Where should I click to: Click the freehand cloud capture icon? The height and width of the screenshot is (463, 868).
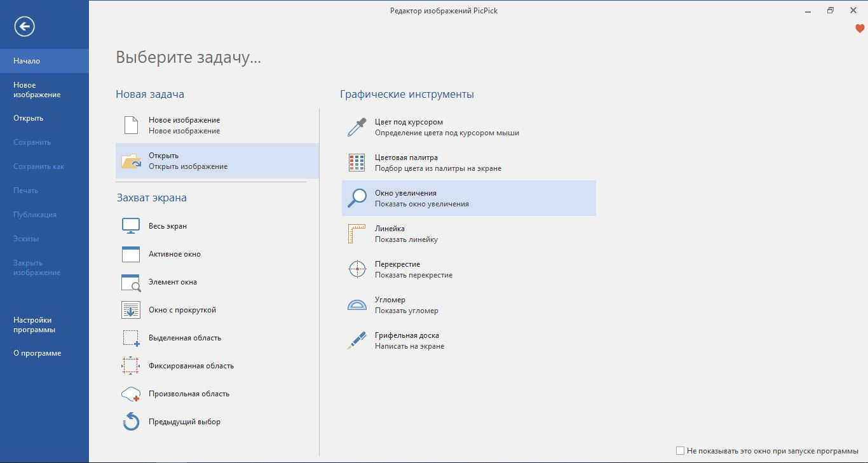pyautogui.click(x=131, y=394)
